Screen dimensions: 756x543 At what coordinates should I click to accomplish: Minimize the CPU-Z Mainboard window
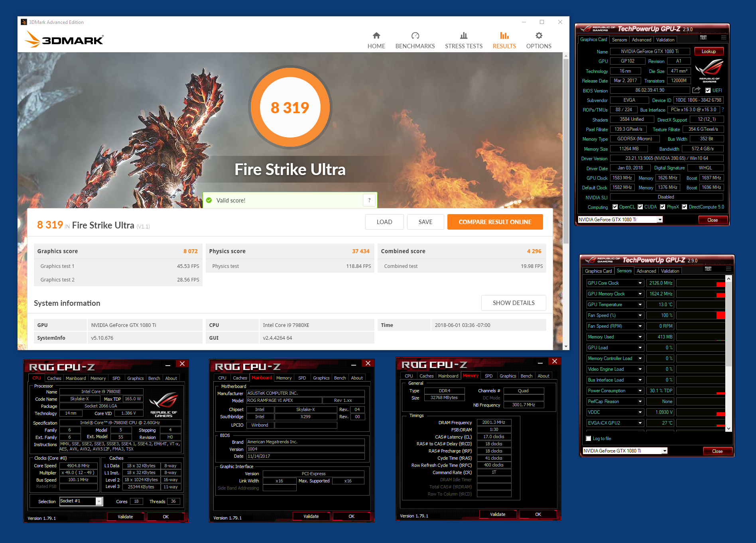(353, 364)
